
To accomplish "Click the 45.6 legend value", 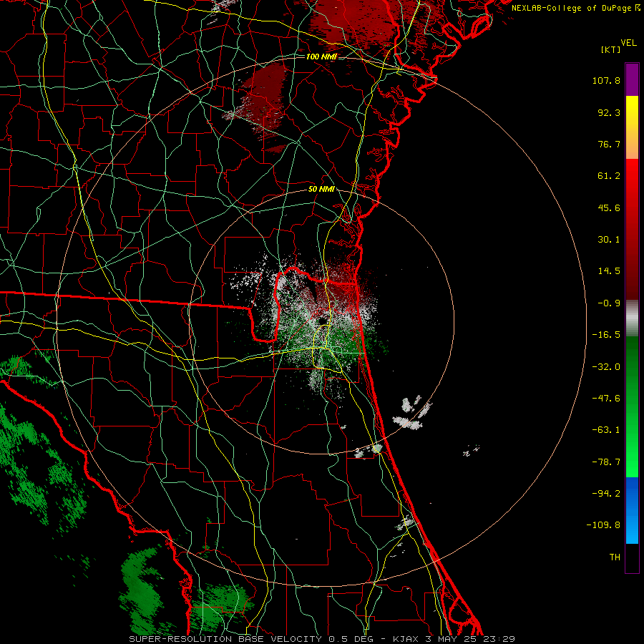I will [x=609, y=208].
